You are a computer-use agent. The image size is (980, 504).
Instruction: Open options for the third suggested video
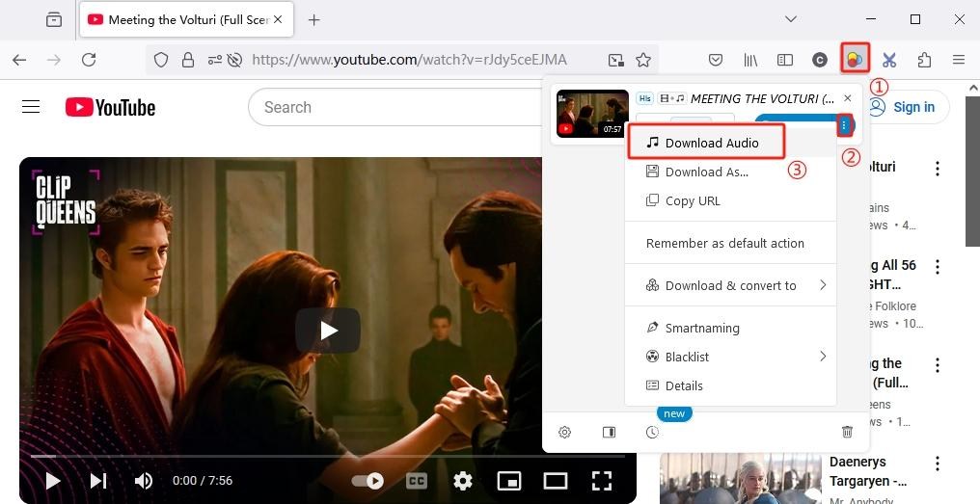click(x=937, y=365)
